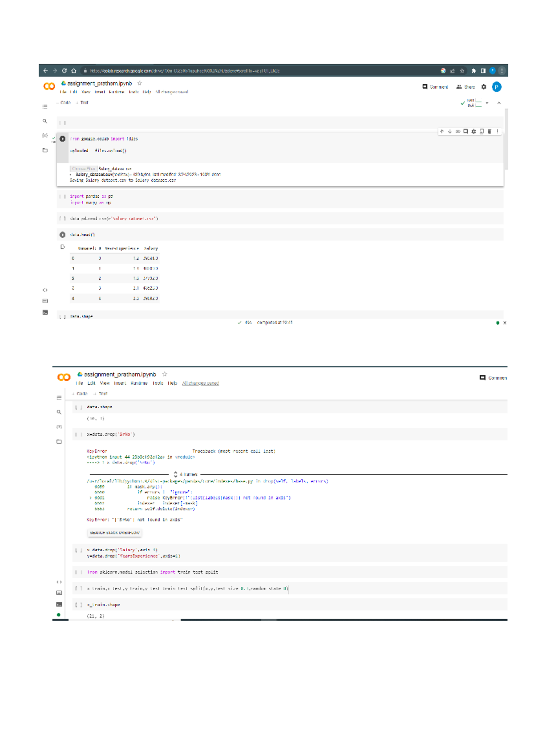Image resolution: width=534 pixels, height=756 pixels.
Task: Open the Runtime menu in the browser-window notebook
Action: pos(116,92)
